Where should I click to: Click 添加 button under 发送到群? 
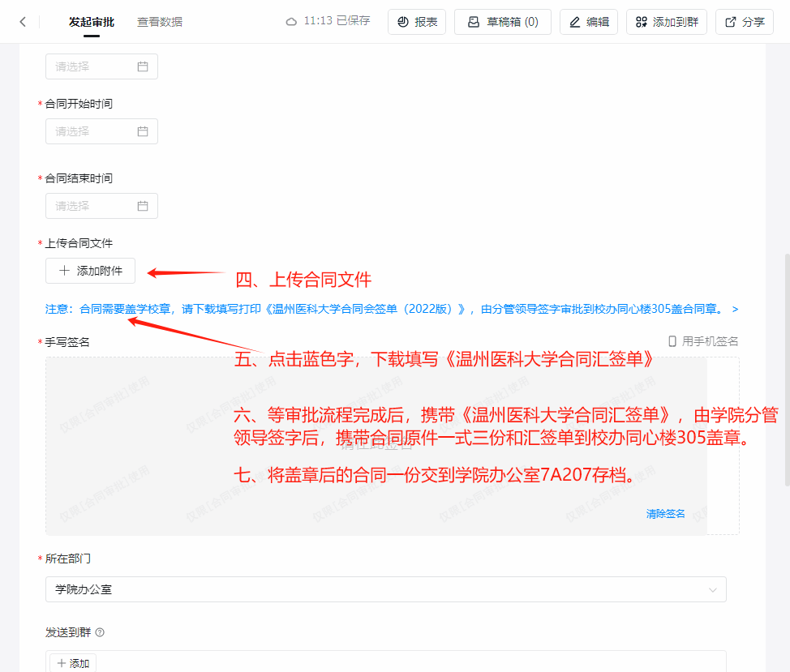point(73,663)
